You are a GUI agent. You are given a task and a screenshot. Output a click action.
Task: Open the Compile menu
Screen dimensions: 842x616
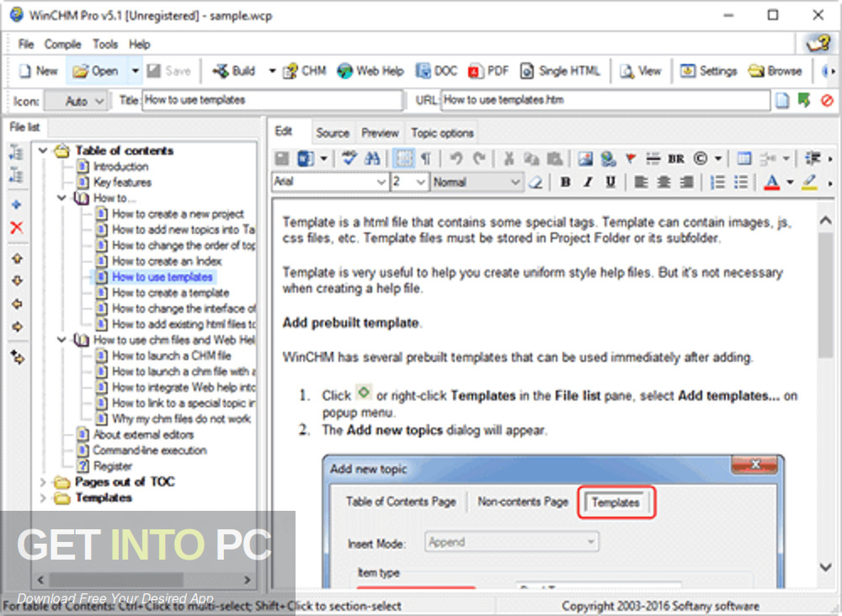63,44
